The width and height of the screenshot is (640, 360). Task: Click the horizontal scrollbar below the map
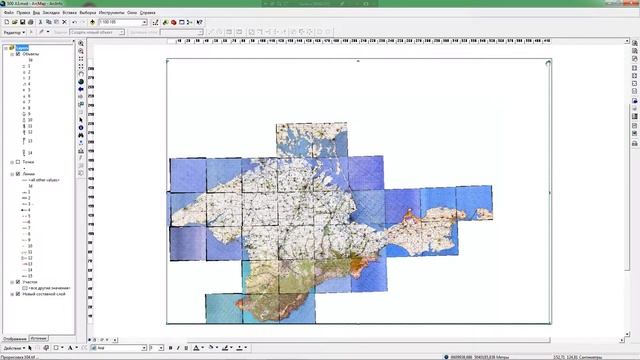click(x=369, y=340)
